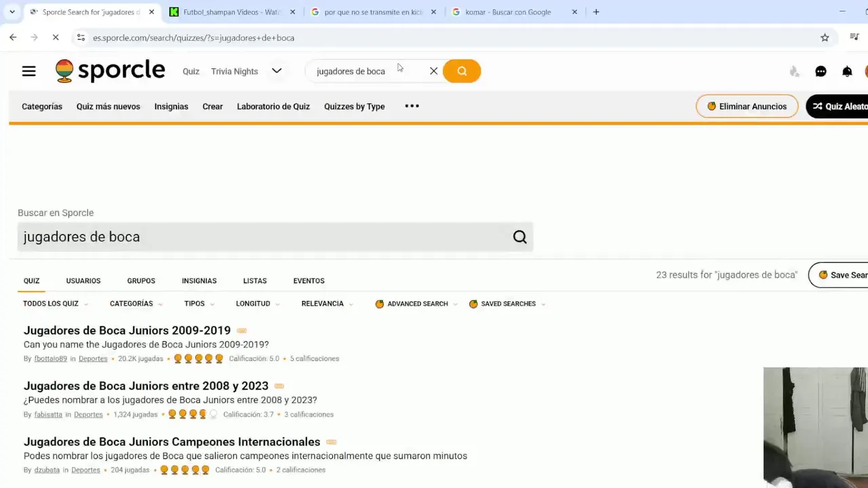Click the three-dots more menu icon
The height and width of the screenshot is (488, 868).
[x=412, y=106]
